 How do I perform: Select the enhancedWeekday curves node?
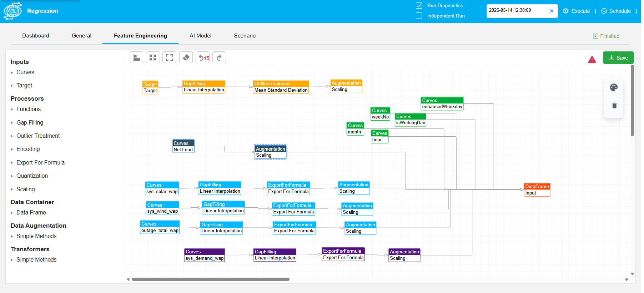[x=442, y=103]
